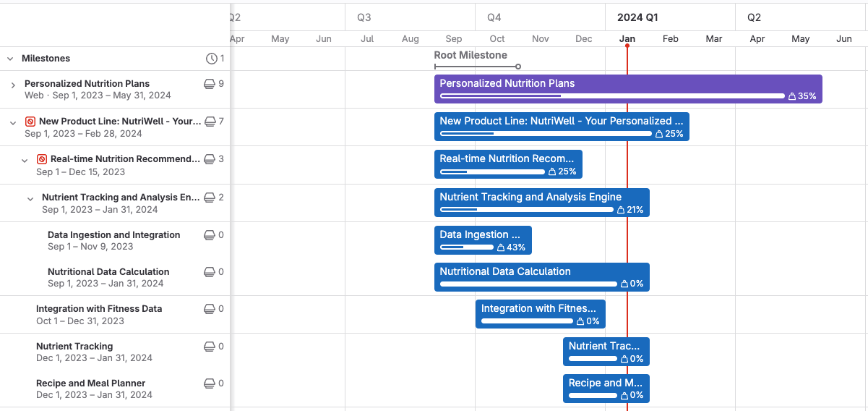Click 'Sep 1 – Nov 9, 2023' date text
Image resolution: width=868 pixels, height=411 pixels.
[90, 247]
